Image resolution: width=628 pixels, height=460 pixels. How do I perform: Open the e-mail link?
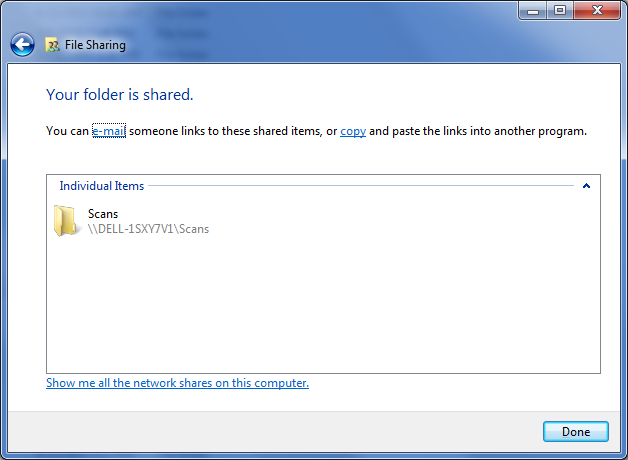tap(109, 131)
